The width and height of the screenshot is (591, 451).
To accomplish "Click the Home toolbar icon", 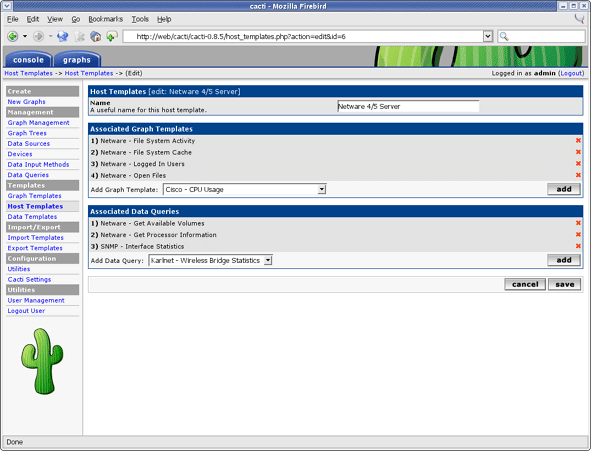I will [96, 37].
